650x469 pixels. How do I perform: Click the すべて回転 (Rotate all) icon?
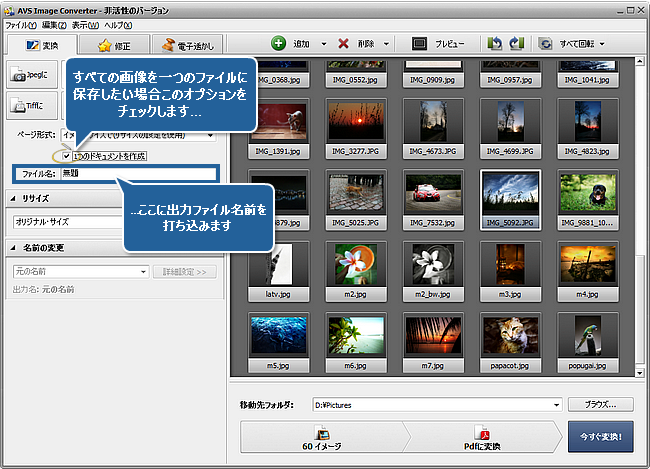(546, 44)
